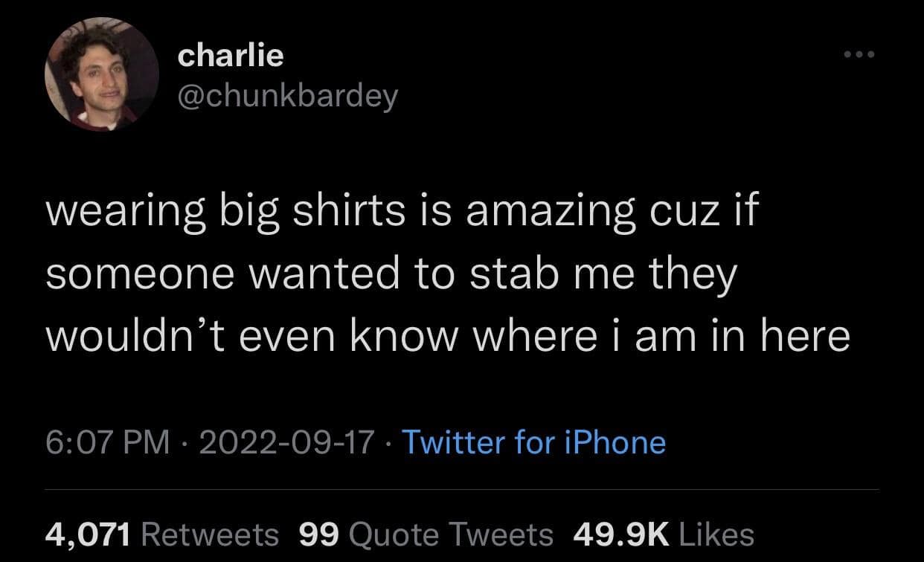
Task: Open the three-dot more options menu
Action: 859,55
